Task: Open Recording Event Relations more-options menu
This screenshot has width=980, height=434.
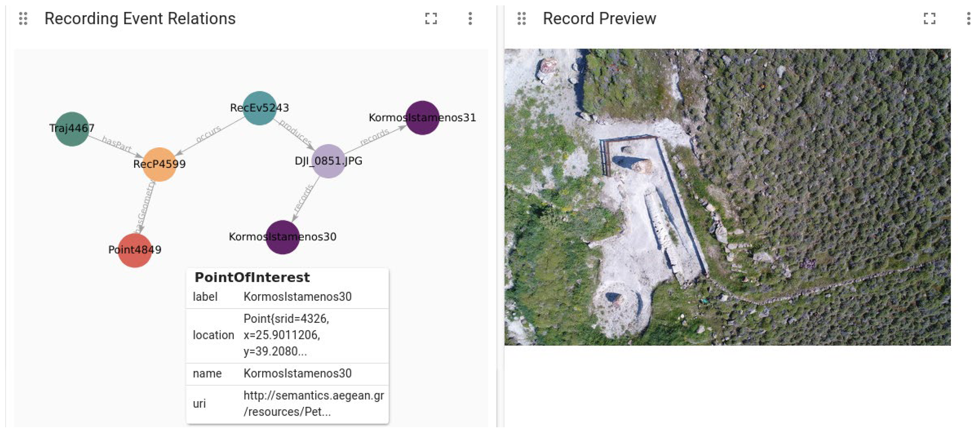Action: [470, 18]
